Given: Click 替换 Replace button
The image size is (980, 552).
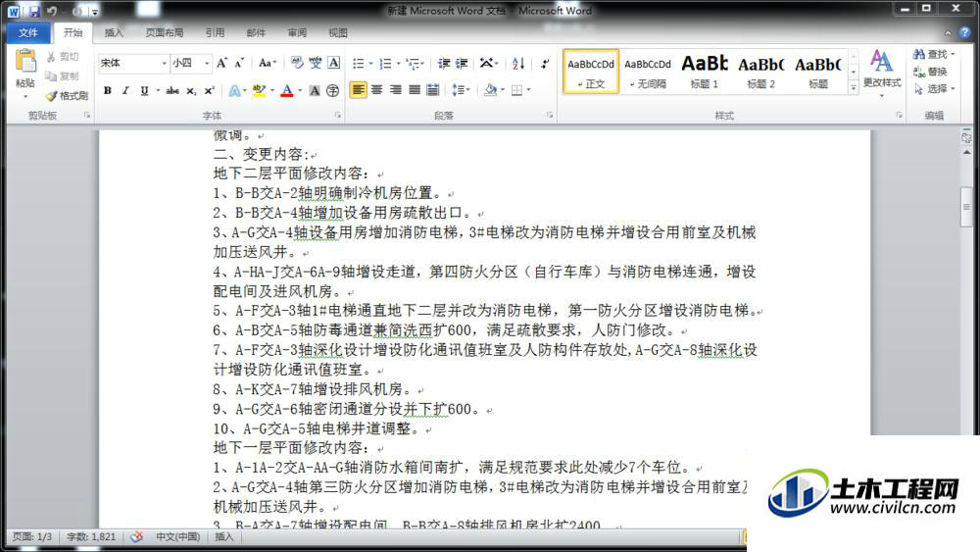Looking at the screenshot, I should point(930,72).
